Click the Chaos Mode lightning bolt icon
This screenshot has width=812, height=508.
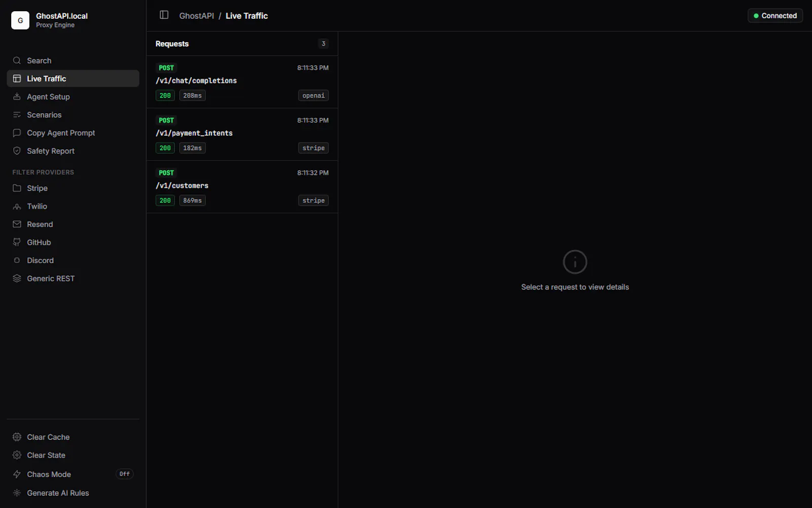pos(17,474)
